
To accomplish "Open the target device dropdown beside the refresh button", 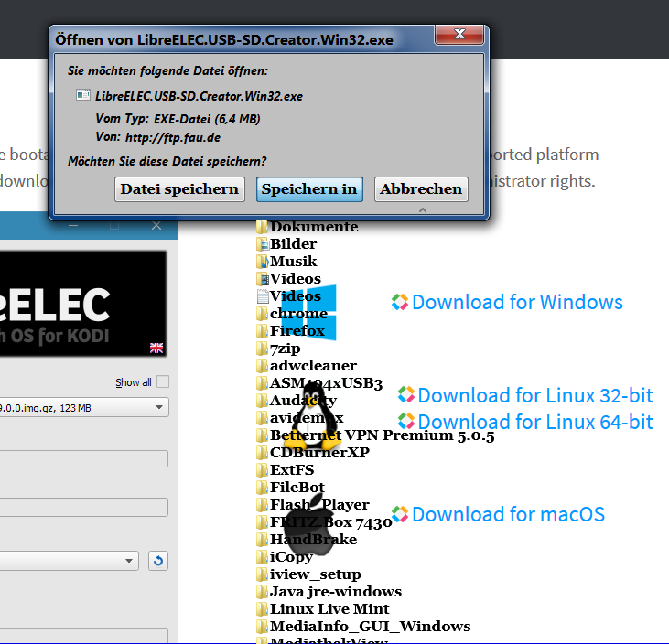I will (70, 561).
